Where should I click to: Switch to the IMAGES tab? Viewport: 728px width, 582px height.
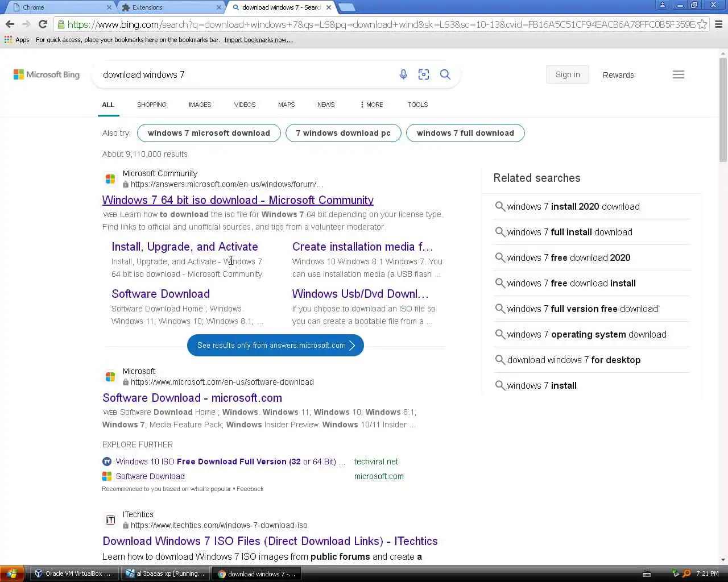tap(200, 105)
